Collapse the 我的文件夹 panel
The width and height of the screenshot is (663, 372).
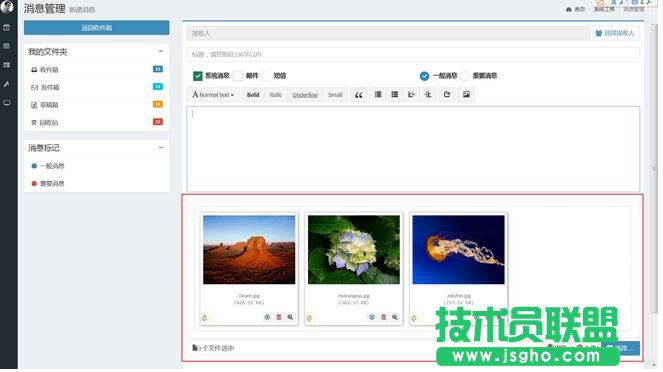pos(161,51)
